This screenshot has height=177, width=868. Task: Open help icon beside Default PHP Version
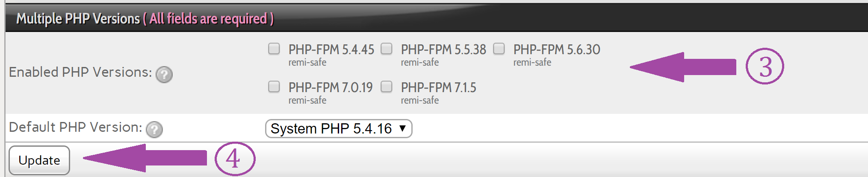[x=154, y=129]
